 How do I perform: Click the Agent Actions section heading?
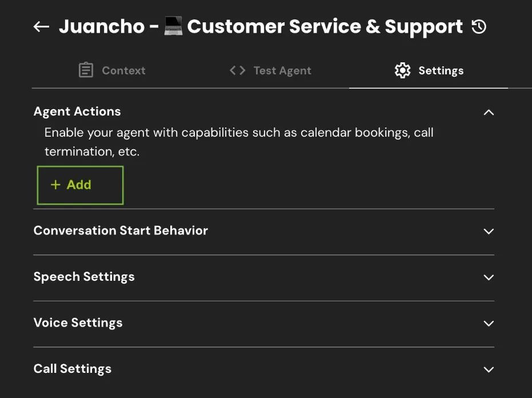click(77, 112)
